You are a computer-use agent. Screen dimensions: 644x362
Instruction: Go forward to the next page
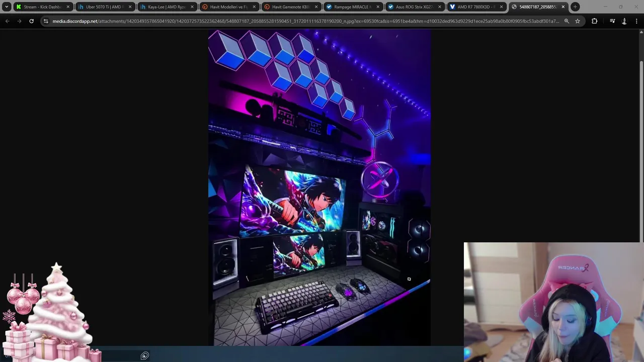click(19, 21)
